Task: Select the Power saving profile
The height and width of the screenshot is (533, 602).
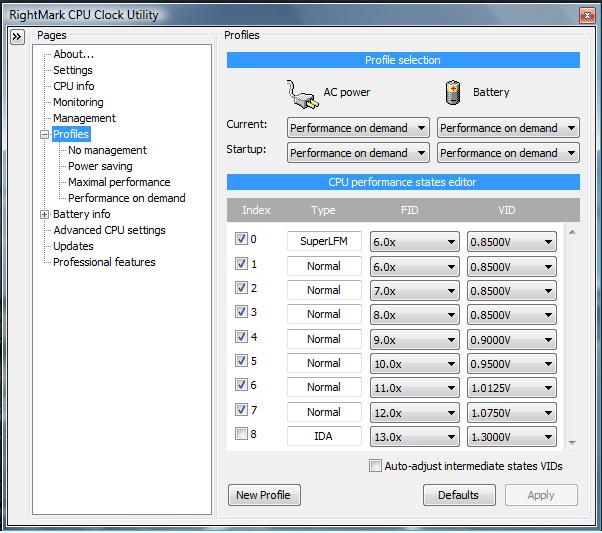Action: coord(100,166)
